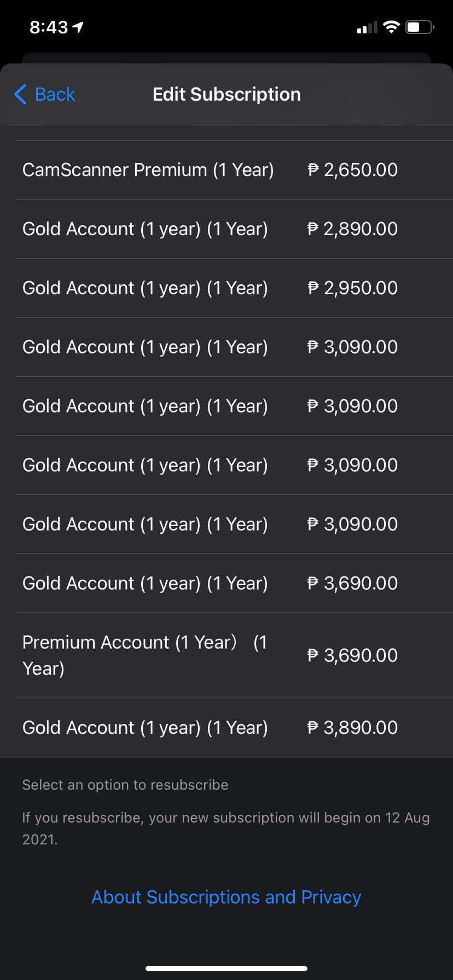Tap the "Select an option to resubscribe" text

click(125, 785)
